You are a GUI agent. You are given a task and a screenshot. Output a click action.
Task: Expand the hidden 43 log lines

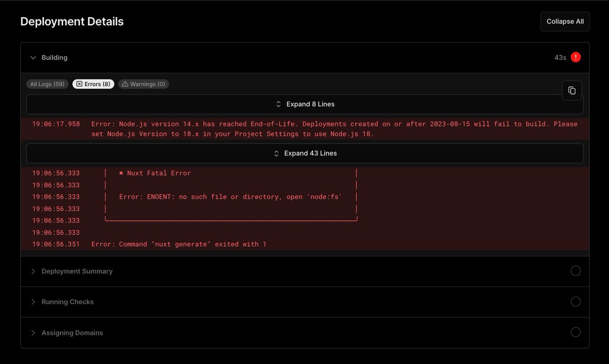tap(304, 153)
